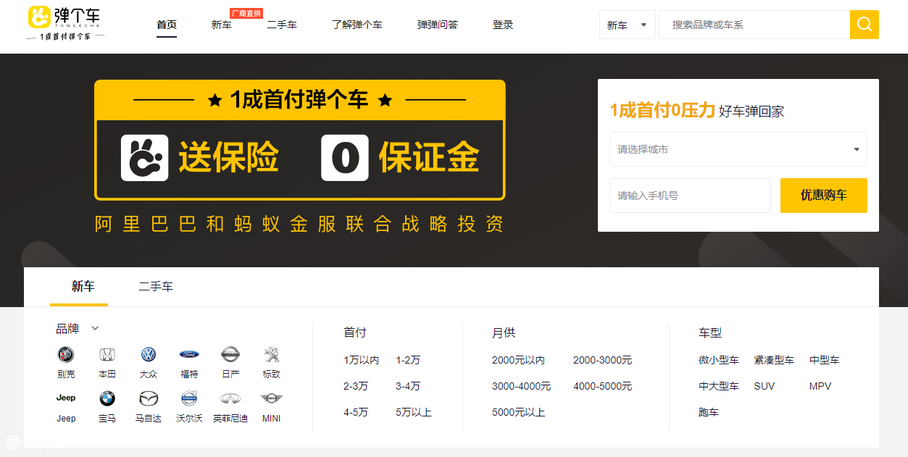
Task: Choose car type MPV
Action: [820, 386]
